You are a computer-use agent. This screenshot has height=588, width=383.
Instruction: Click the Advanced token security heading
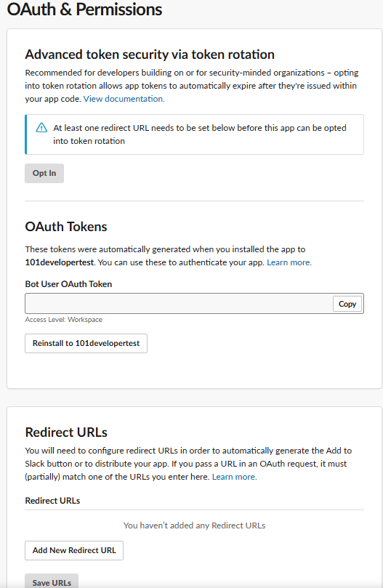(x=150, y=55)
